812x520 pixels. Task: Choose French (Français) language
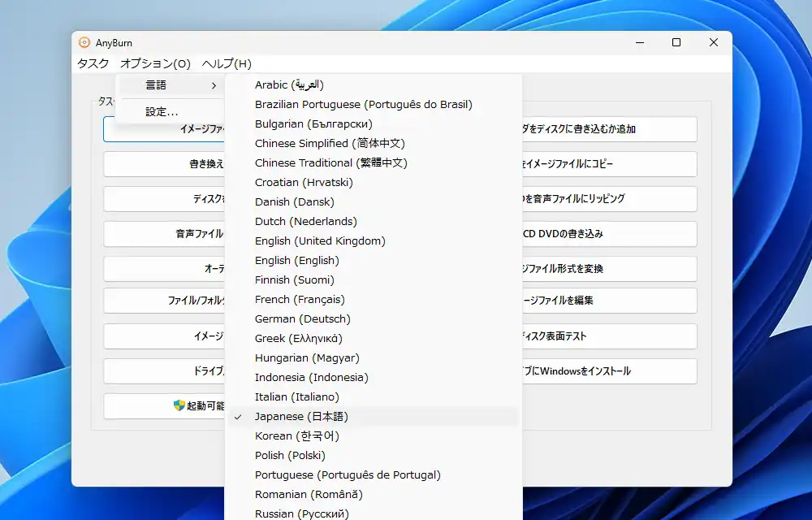coord(299,300)
